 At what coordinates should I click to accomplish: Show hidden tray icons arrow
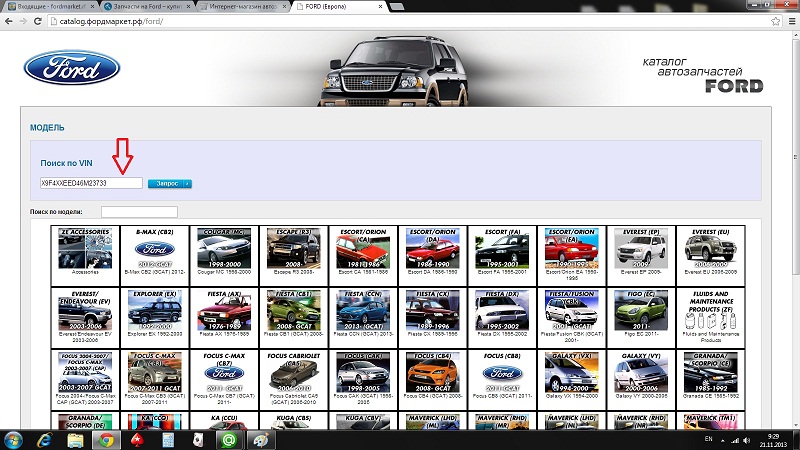pyautogui.click(x=722, y=440)
